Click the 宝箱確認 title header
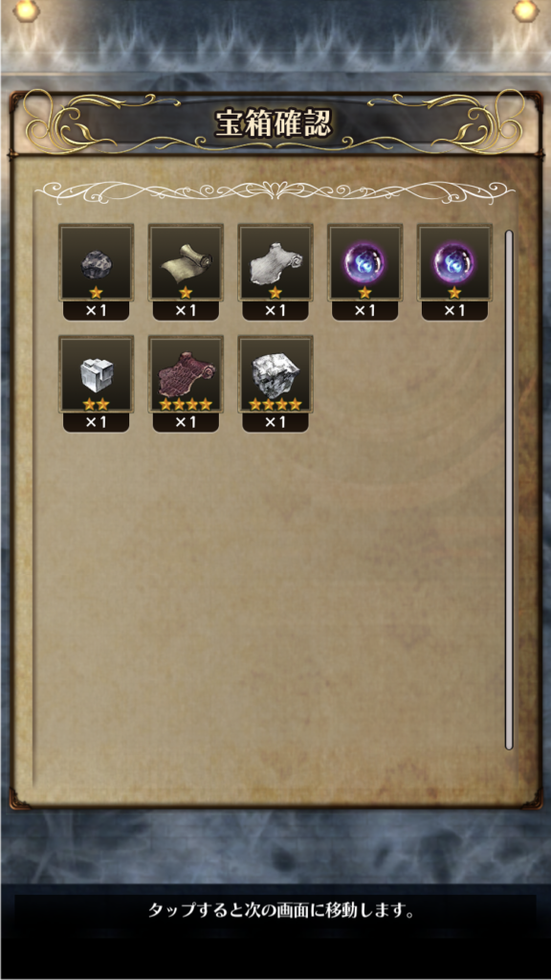 click(273, 123)
